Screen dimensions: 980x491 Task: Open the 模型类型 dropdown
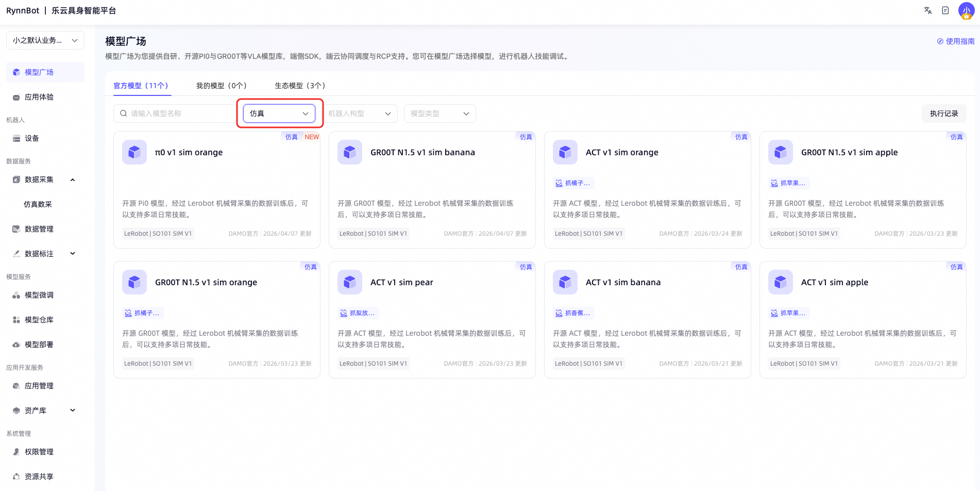pyautogui.click(x=440, y=113)
